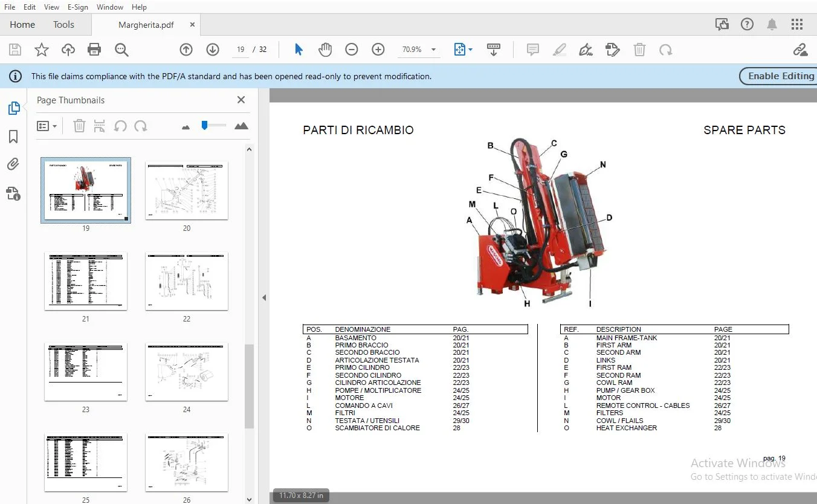Open the fit page options tool
The height and width of the screenshot is (504, 817).
point(463,50)
